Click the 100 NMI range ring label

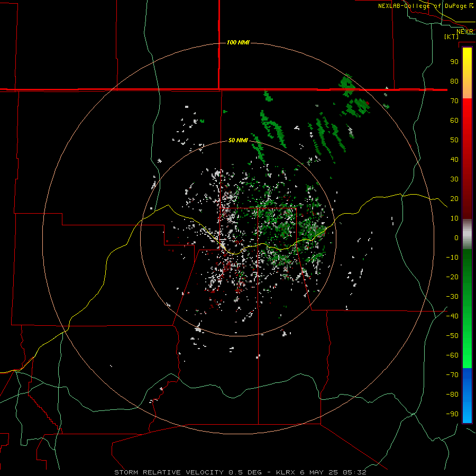point(238,42)
